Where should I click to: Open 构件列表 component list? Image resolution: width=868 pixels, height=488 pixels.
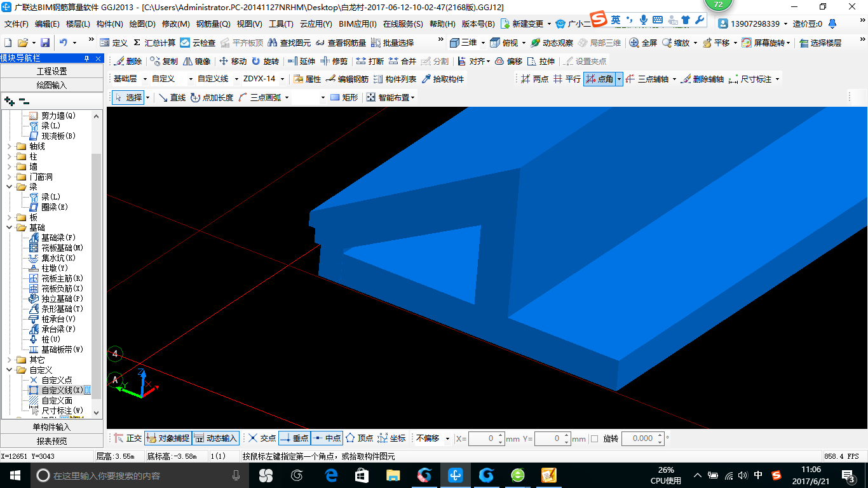(395, 79)
